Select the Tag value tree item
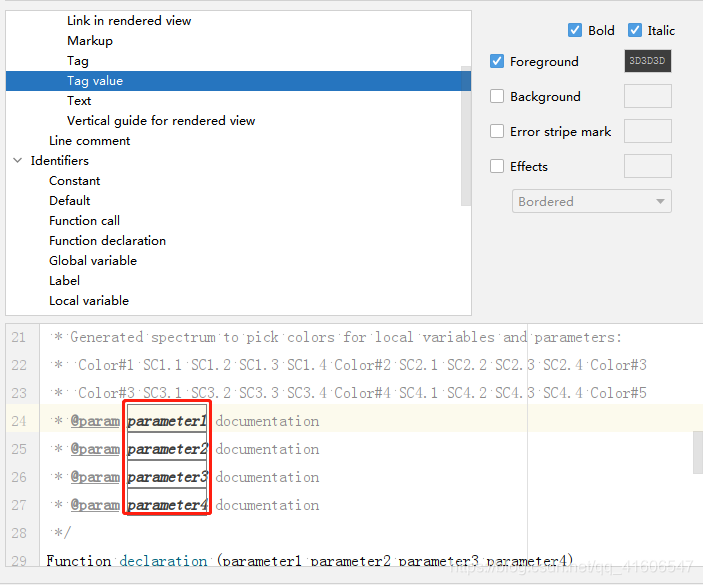The image size is (703, 585). pos(238,81)
